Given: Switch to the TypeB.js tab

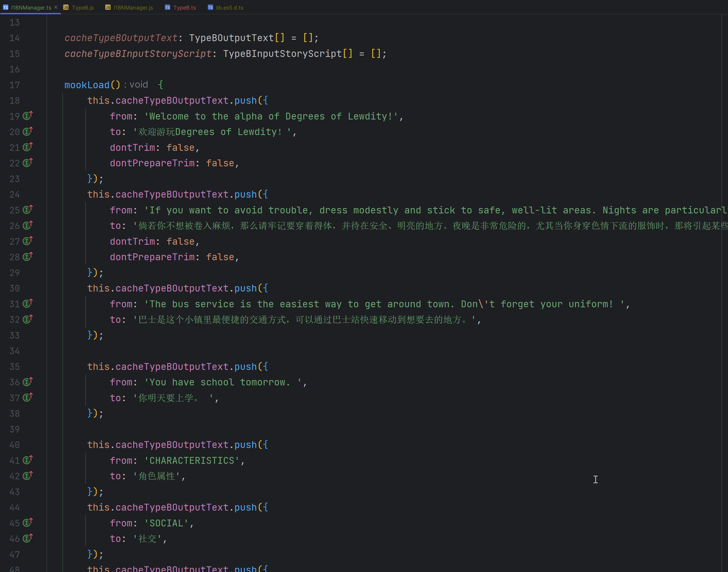Looking at the screenshot, I should (83, 7).
